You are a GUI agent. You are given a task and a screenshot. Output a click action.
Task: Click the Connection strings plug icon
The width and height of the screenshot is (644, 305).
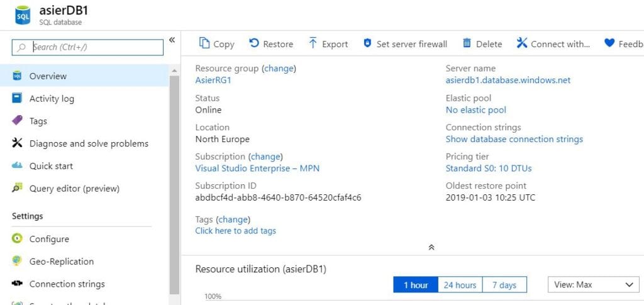click(x=17, y=284)
